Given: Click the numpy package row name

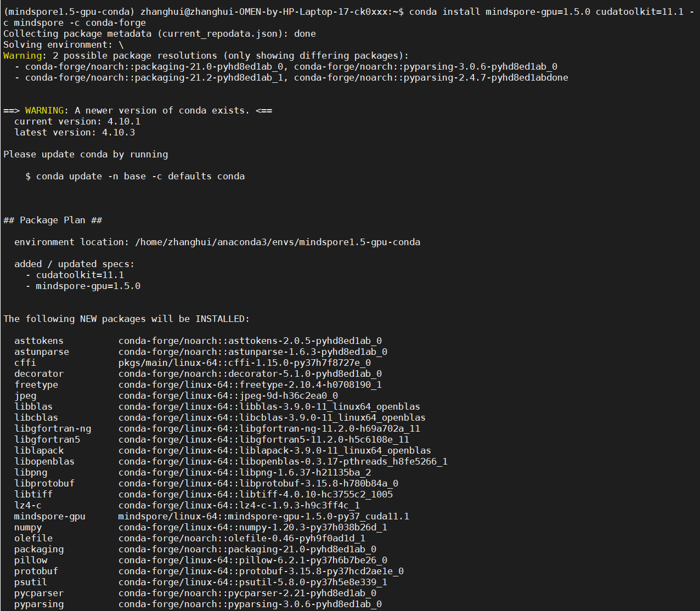Looking at the screenshot, I should pyautogui.click(x=28, y=527).
